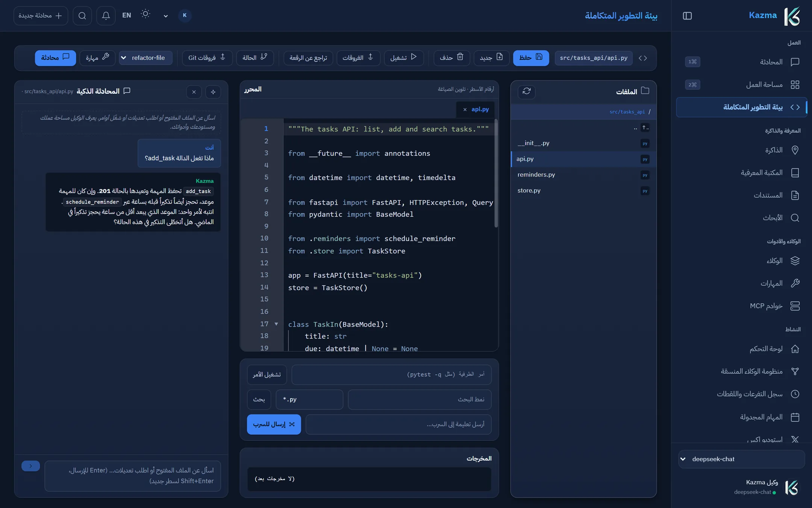Image resolution: width=812 pixels, height=508 pixels.
Task: Send to swarm (إرسال للسرب)
Action: pos(274,424)
